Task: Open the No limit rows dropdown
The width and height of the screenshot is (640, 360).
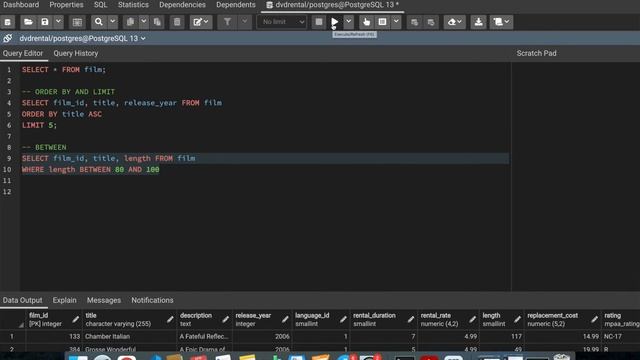Action: tap(282, 22)
